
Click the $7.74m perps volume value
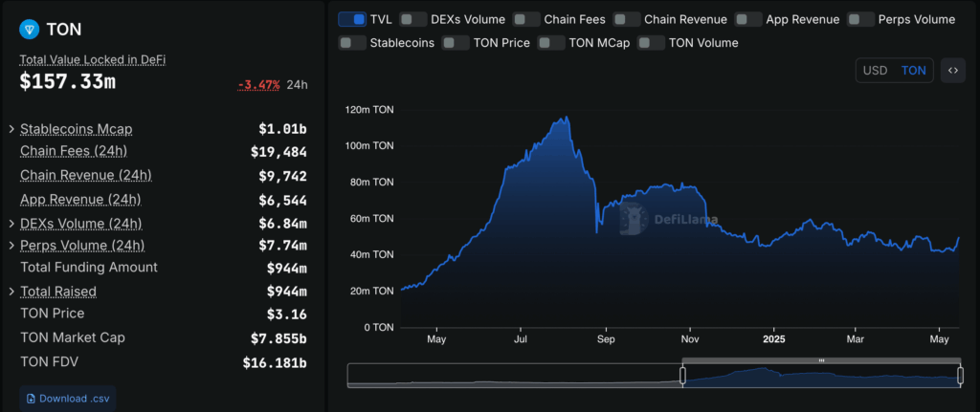coord(282,246)
